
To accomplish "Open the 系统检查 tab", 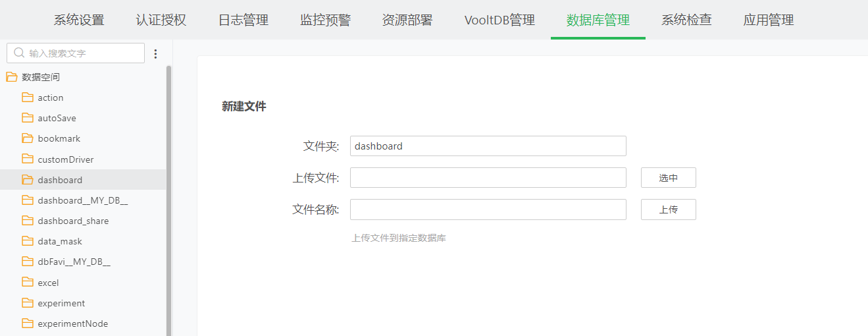I will point(686,20).
